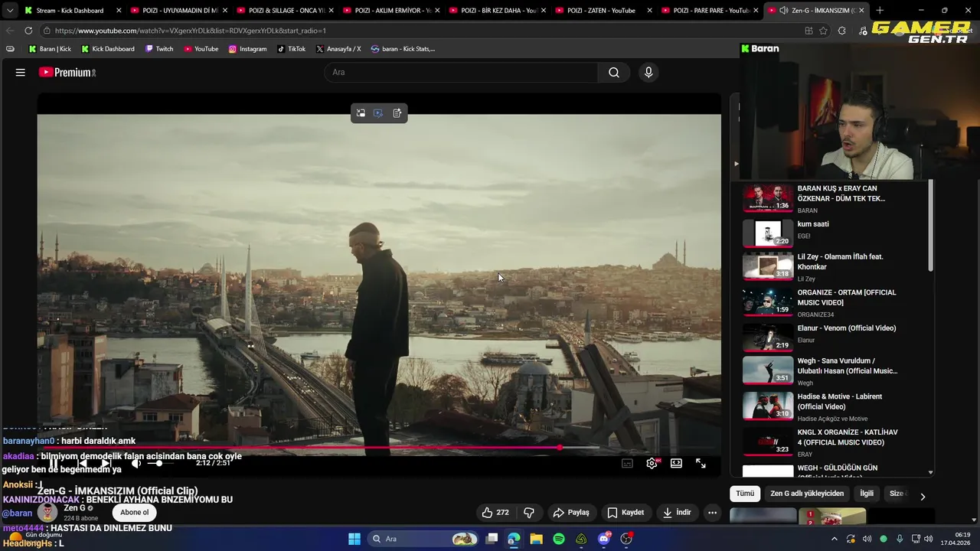Open the YouTube hamburger guide menu
Image resolution: width=980 pixels, height=551 pixels.
click(21, 73)
